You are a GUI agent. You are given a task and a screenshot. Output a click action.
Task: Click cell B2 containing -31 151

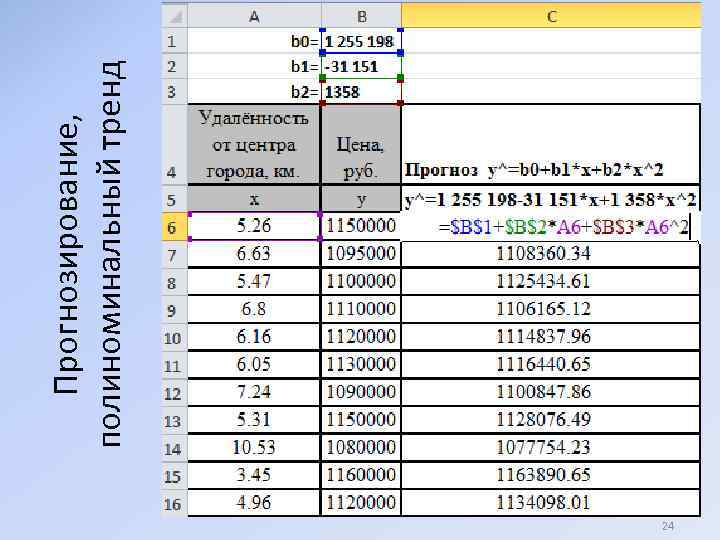tap(361, 66)
